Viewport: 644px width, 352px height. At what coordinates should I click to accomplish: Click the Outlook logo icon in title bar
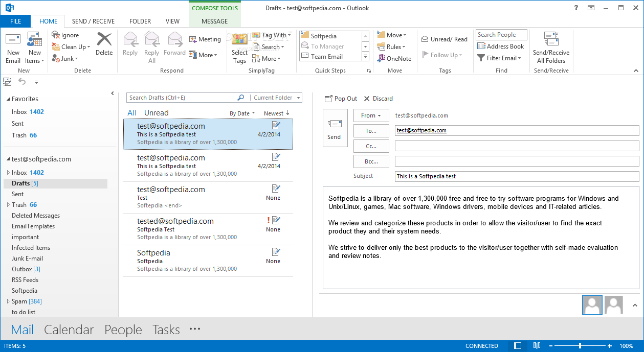9,8
